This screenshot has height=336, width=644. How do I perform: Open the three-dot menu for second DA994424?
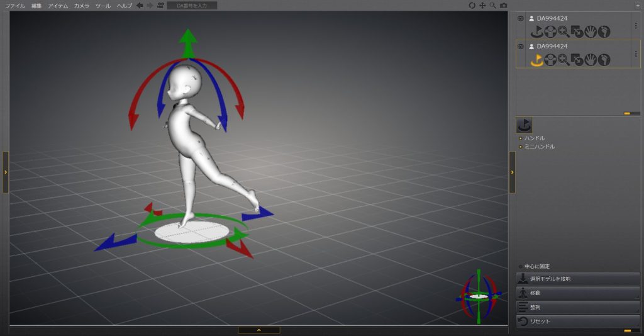pos(635,53)
